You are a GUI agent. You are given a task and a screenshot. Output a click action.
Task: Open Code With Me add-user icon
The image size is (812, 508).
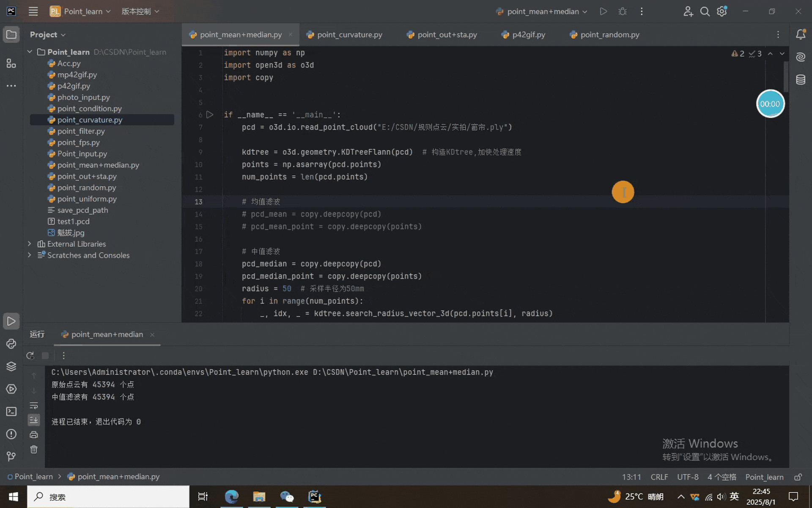[688, 11]
